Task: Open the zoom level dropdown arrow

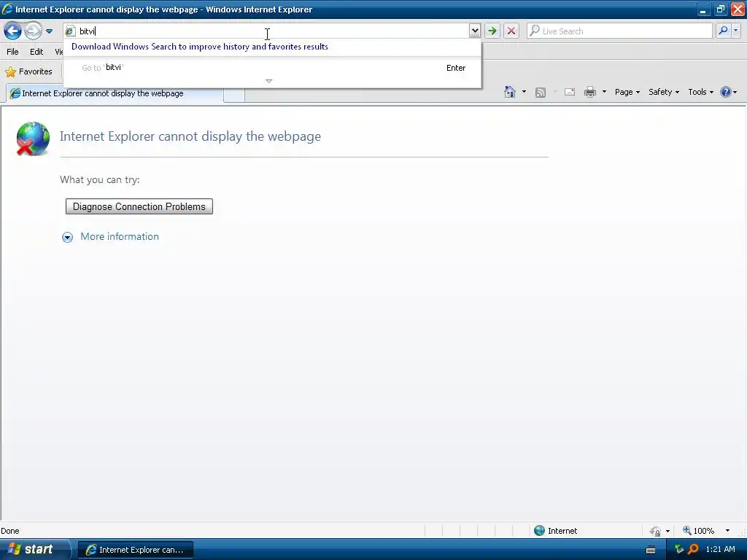Action: click(727, 531)
